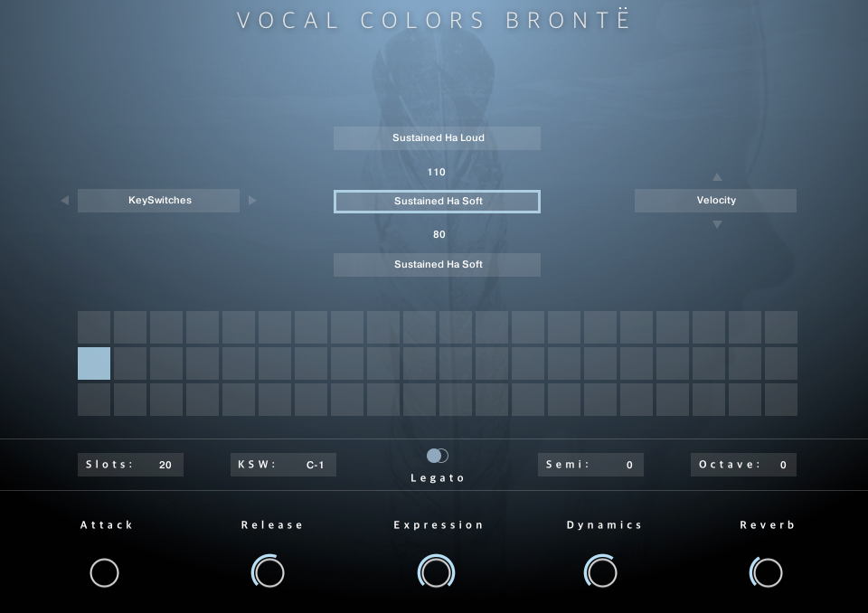
Task: Toggle the Legato switch
Action: [x=438, y=456]
